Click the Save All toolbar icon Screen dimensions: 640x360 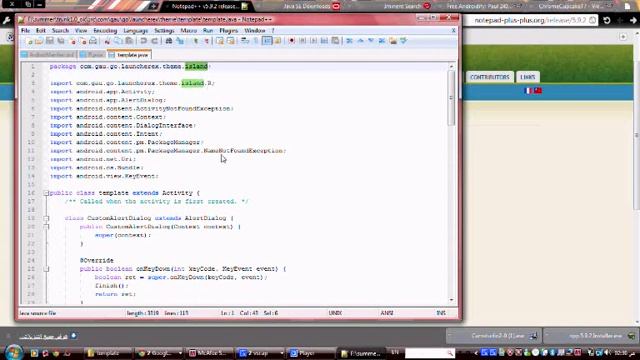pos(61,41)
